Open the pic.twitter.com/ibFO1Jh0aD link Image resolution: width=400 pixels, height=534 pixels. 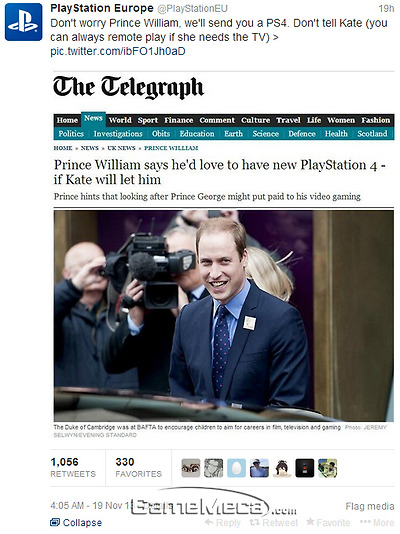(118, 51)
